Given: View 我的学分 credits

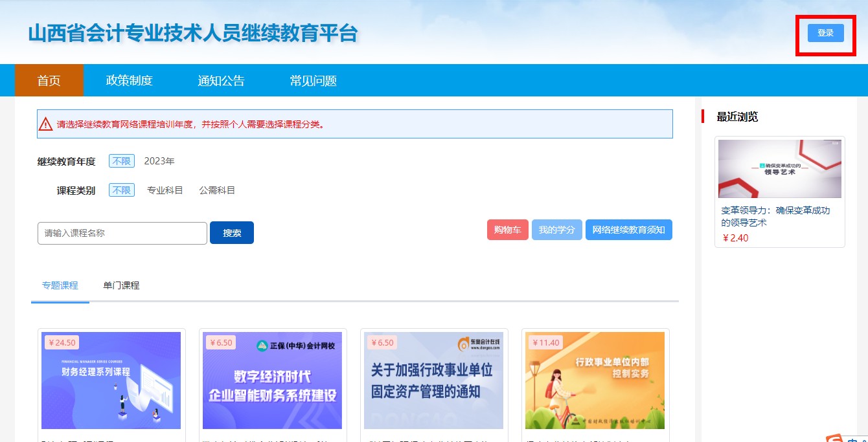Looking at the screenshot, I should click(x=556, y=230).
